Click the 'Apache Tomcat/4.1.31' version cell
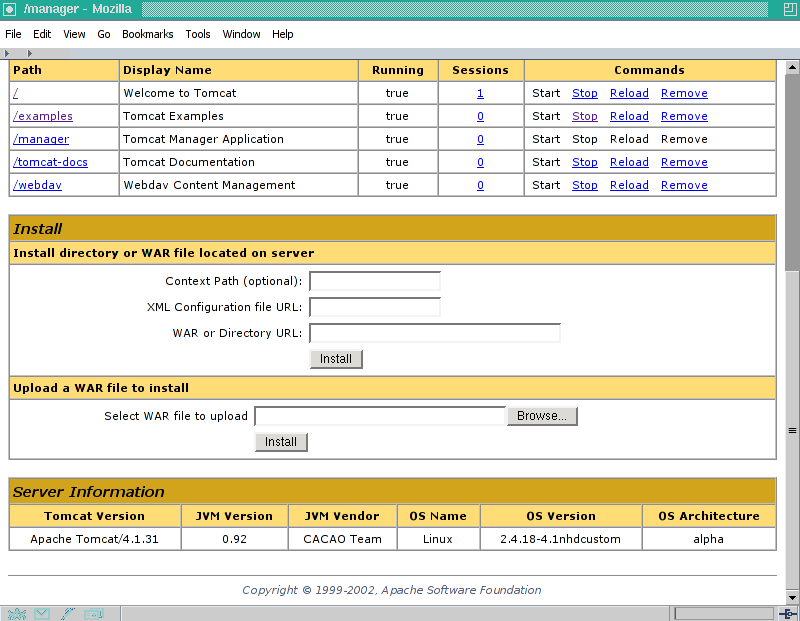 point(94,539)
